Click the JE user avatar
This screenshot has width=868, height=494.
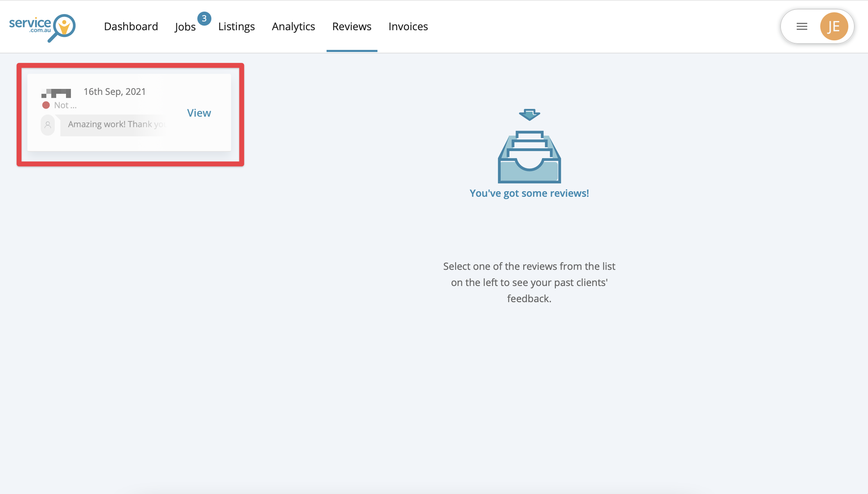(834, 26)
